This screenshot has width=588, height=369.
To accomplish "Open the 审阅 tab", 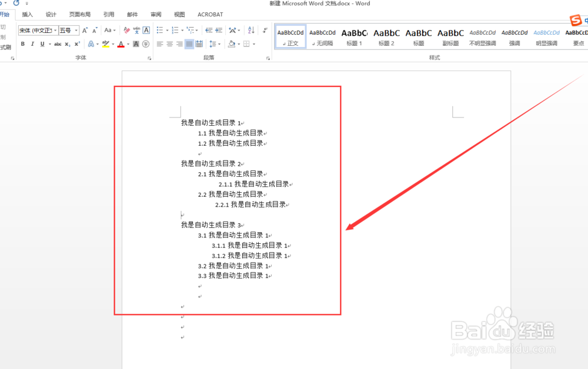I will tap(156, 15).
